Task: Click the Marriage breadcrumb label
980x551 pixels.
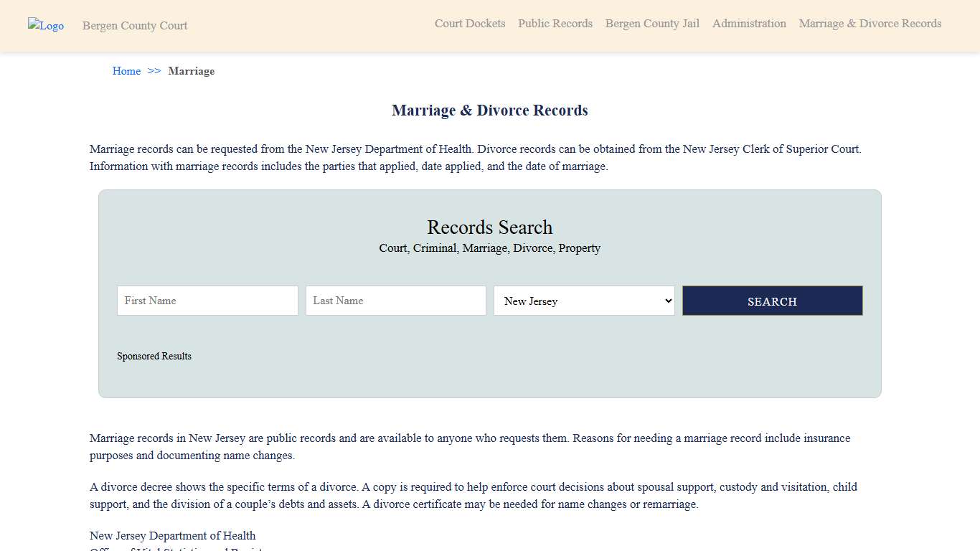Action: [x=191, y=71]
